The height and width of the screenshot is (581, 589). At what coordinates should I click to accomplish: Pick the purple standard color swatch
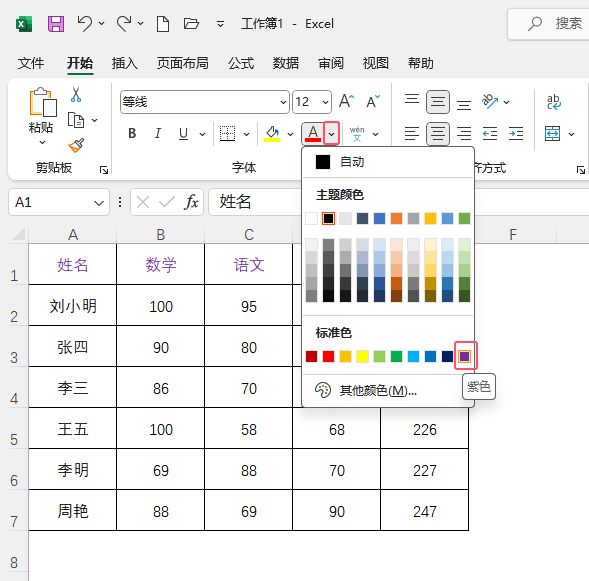click(465, 356)
